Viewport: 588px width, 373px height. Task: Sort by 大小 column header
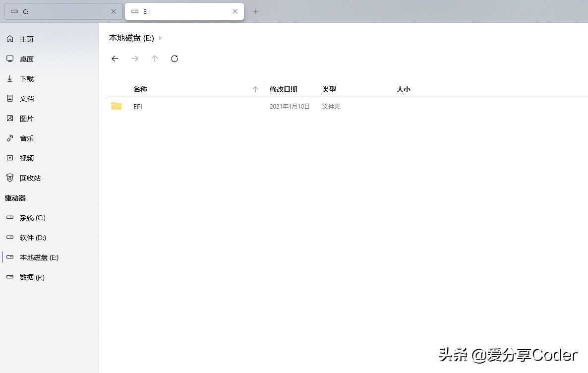403,89
